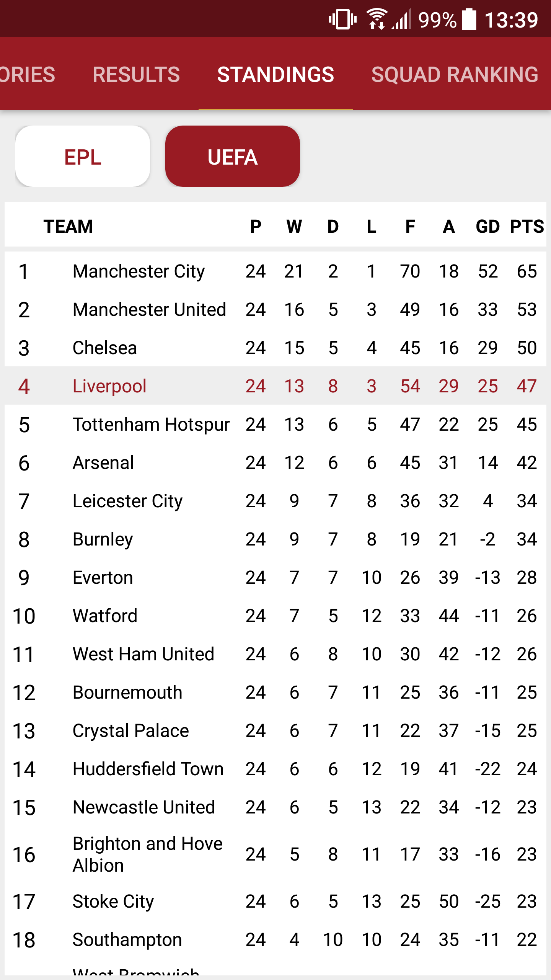Tap the Manchester City team row
This screenshot has width=551, height=980.
pyautogui.click(x=275, y=271)
